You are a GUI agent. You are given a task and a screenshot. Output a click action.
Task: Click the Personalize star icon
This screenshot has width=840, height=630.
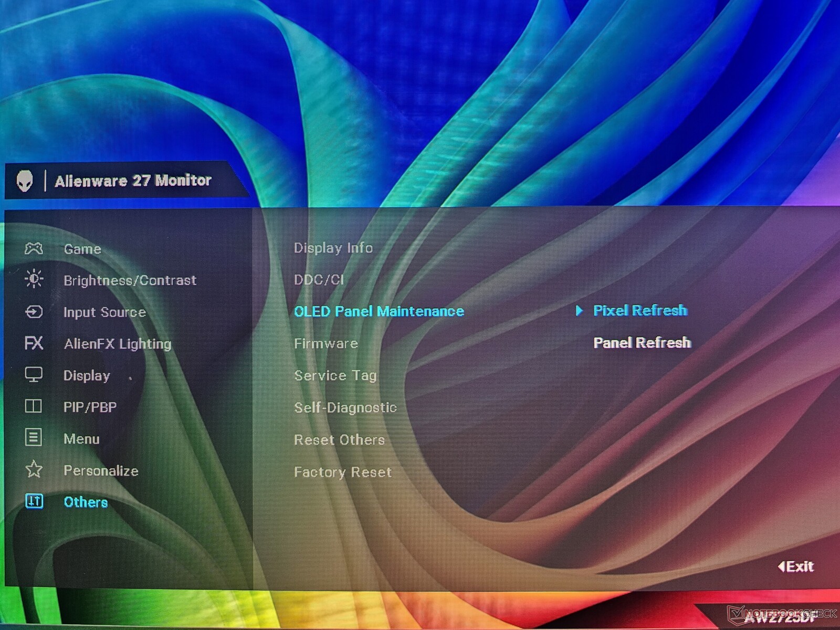pyautogui.click(x=34, y=469)
